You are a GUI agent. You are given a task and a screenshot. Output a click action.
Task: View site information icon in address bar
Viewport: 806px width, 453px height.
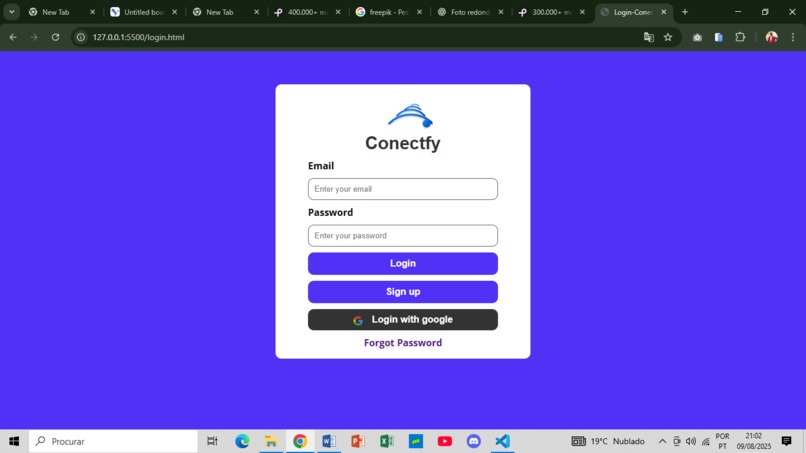point(81,37)
